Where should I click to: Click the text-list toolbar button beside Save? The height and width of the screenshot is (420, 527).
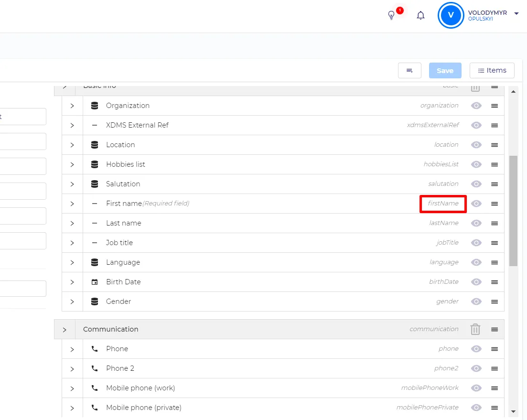pos(409,71)
